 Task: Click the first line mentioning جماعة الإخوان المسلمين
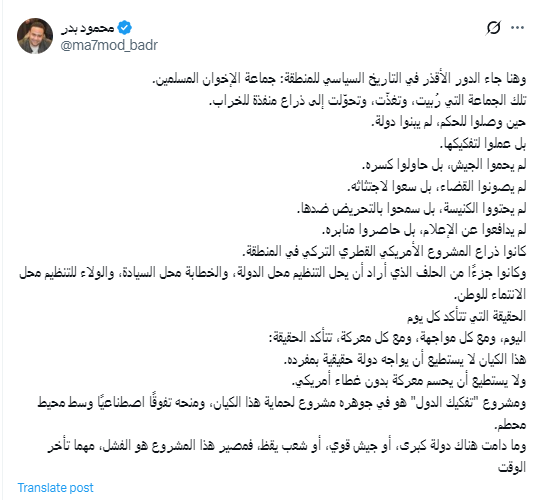339,79
